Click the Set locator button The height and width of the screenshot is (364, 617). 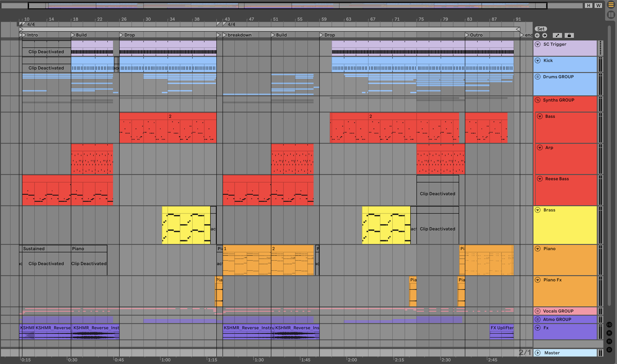point(541,29)
